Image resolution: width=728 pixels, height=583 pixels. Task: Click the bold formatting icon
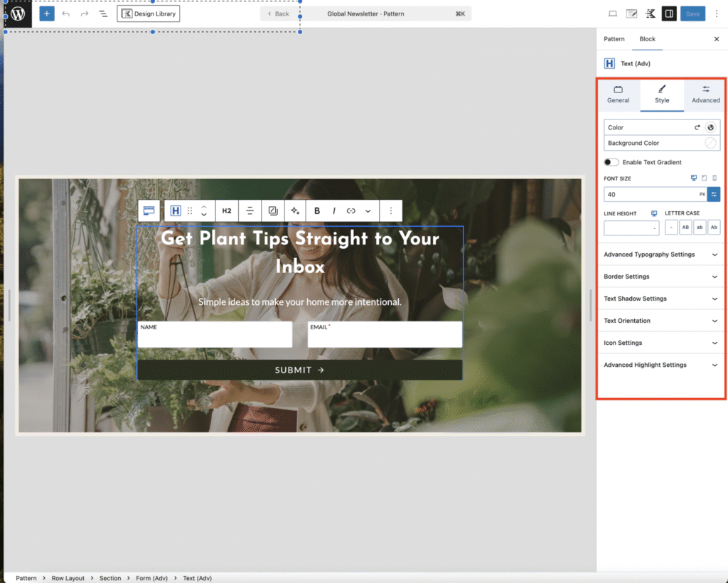click(317, 211)
